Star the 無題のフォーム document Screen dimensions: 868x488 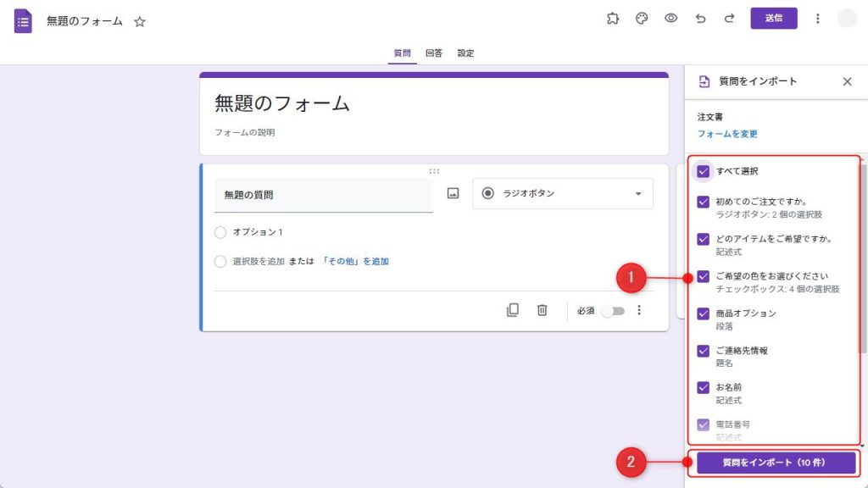click(x=140, y=21)
